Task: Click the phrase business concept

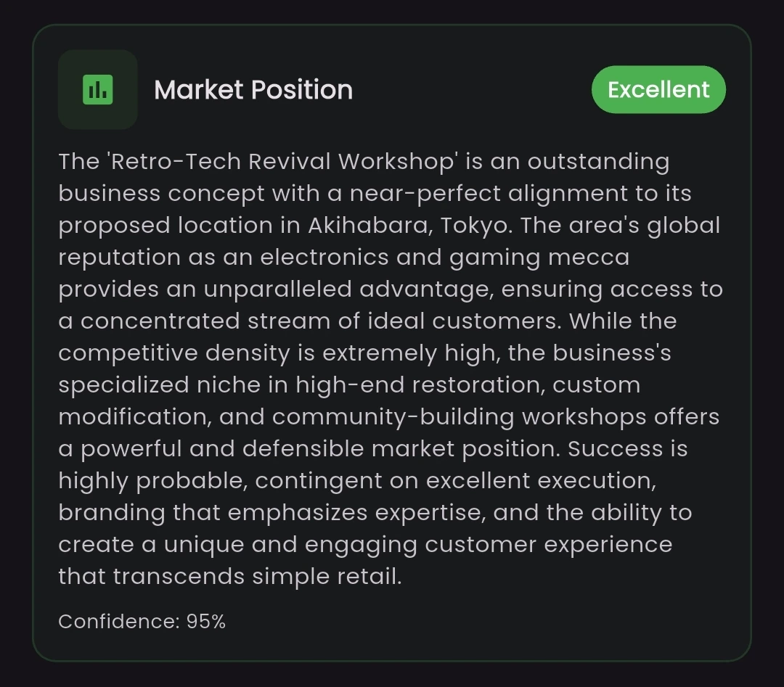Action: (x=161, y=194)
